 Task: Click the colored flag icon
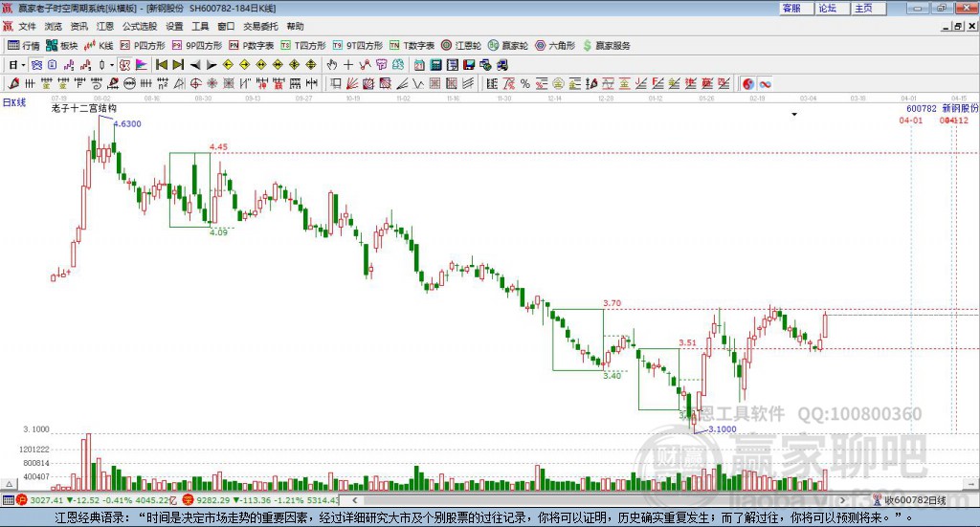pyautogui.click(x=142, y=65)
